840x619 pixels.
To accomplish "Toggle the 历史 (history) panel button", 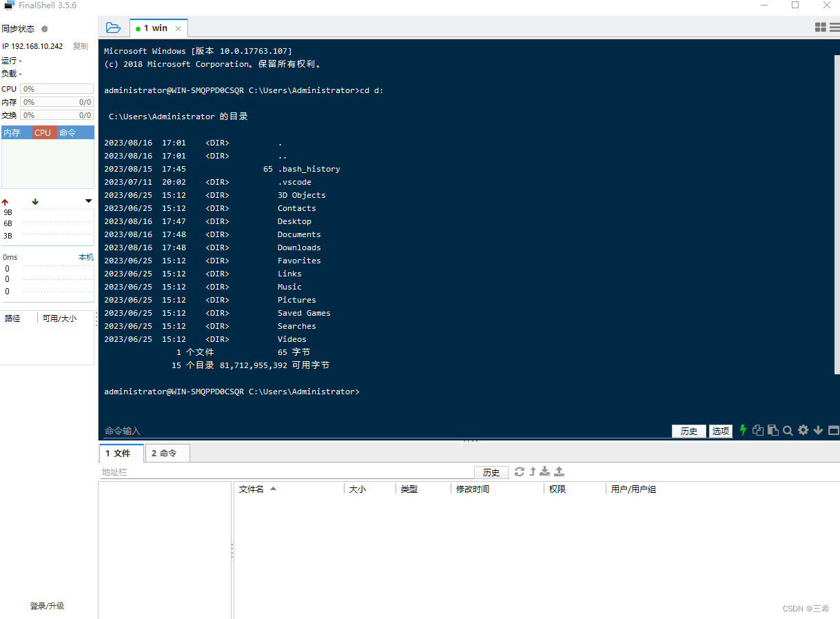I will pos(688,431).
